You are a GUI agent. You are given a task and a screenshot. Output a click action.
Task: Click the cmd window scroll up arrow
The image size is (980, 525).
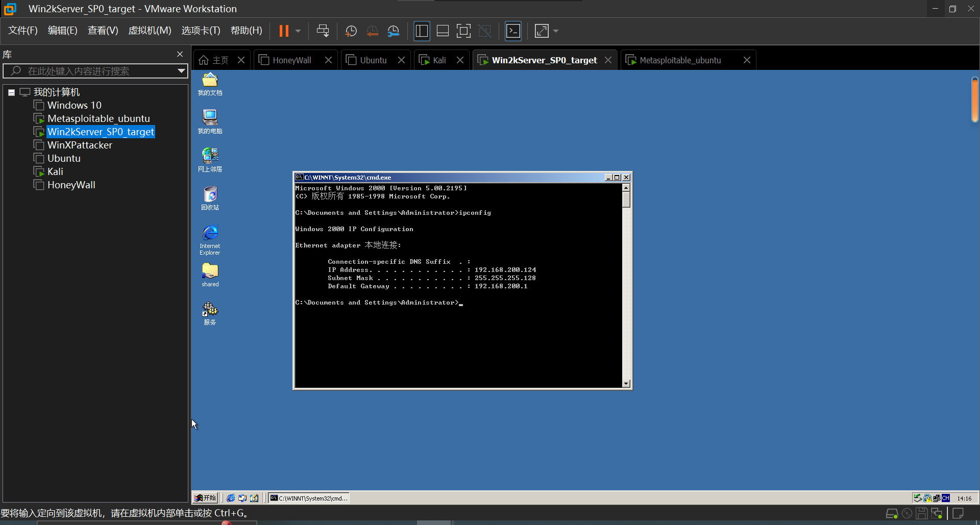click(x=626, y=188)
